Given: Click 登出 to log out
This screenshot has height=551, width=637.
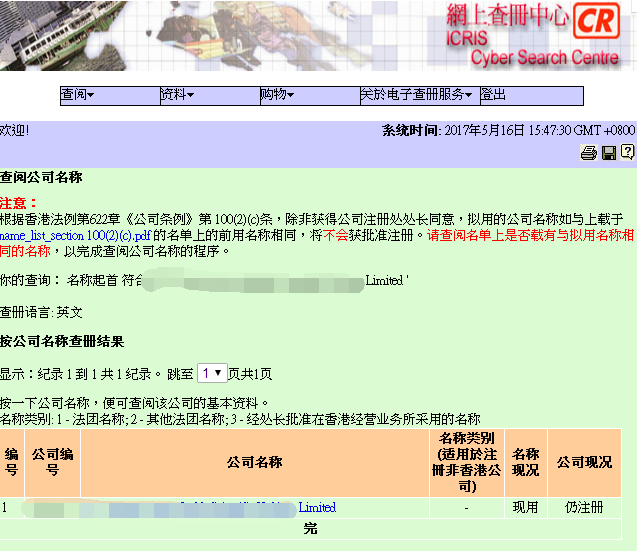Looking at the screenshot, I should pos(493,95).
